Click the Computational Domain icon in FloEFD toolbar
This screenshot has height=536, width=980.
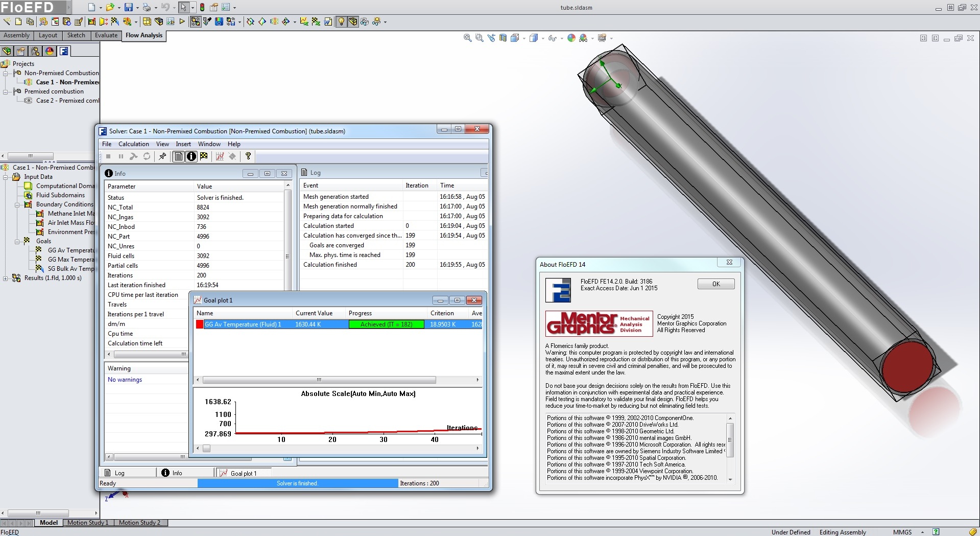tap(147, 21)
